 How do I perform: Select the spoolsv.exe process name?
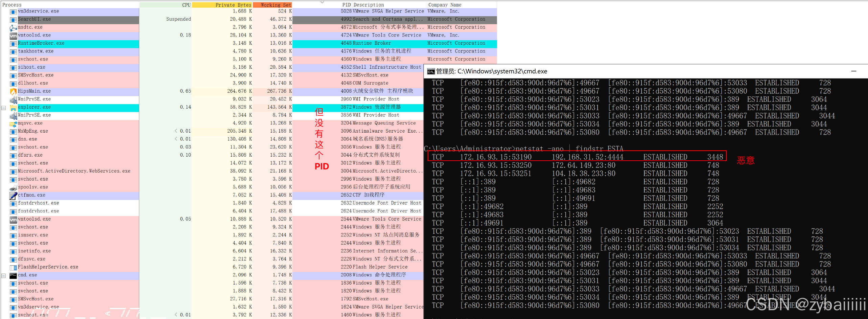33,187
